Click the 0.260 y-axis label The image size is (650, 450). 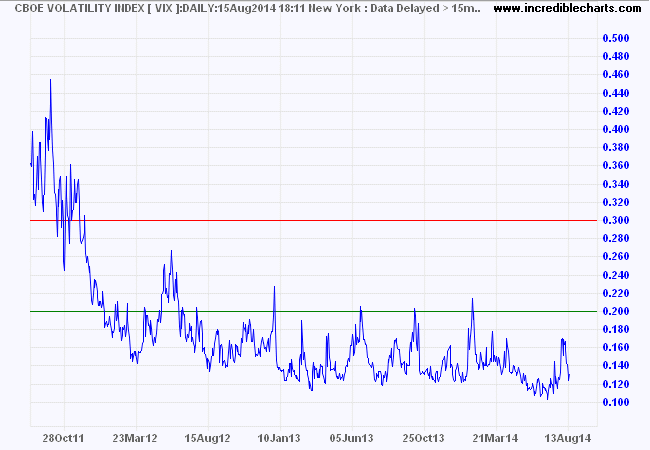(616, 256)
